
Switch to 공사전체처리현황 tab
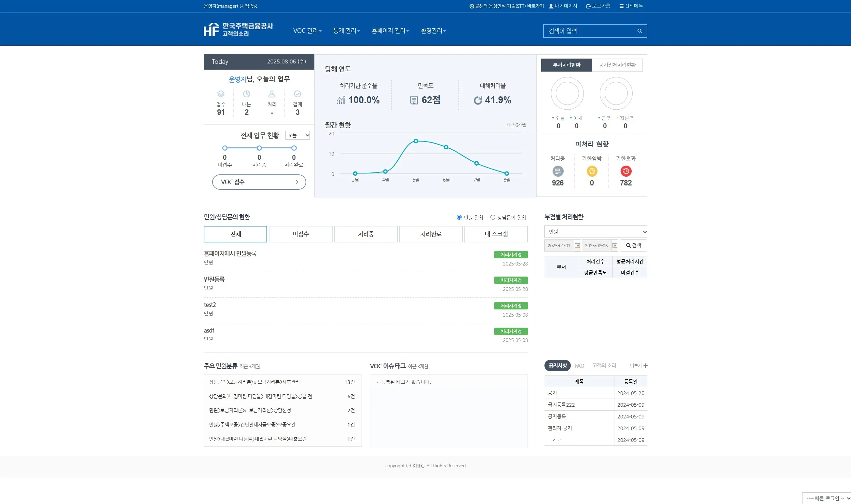coord(617,65)
